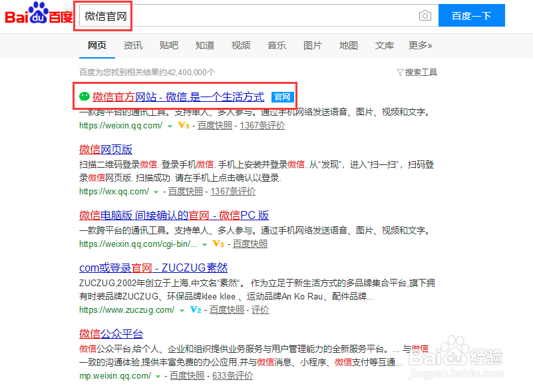Open com或登录官网 - ZUCZUG素然 result

(153, 268)
